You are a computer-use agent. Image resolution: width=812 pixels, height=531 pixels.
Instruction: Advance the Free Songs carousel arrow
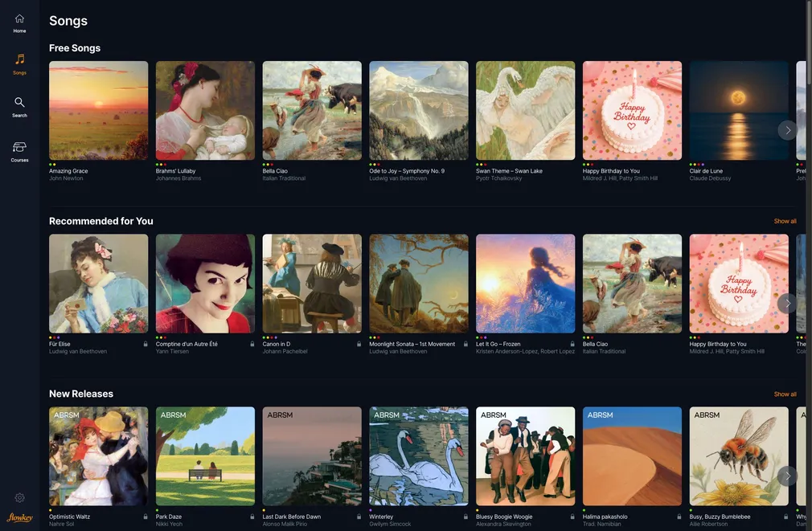coord(788,130)
